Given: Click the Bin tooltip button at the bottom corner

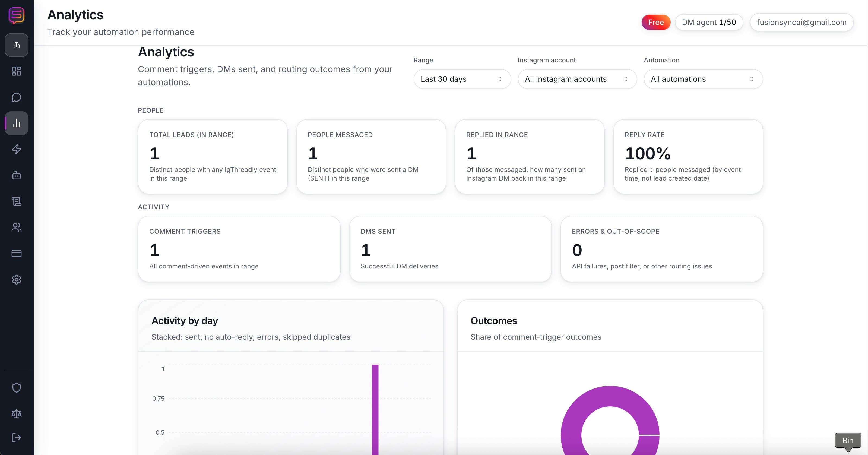Looking at the screenshot, I should click(x=848, y=441).
